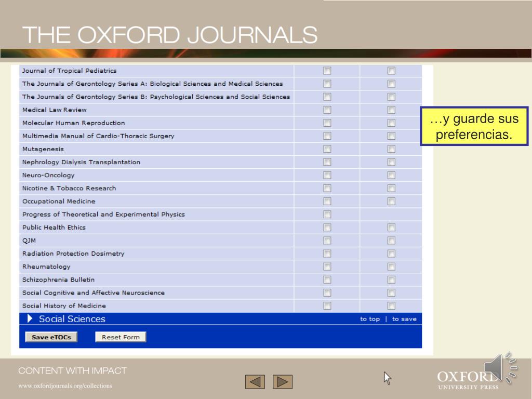Check second box for Social Cognitive and Affective Neuroscience
The image size is (532, 399).
point(391,293)
